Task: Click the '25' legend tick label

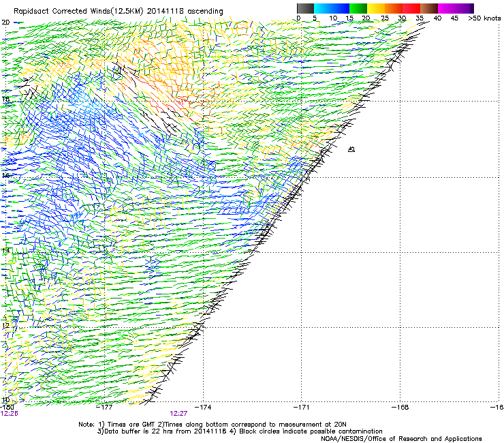Action: pyautogui.click(x=385, y=18)
